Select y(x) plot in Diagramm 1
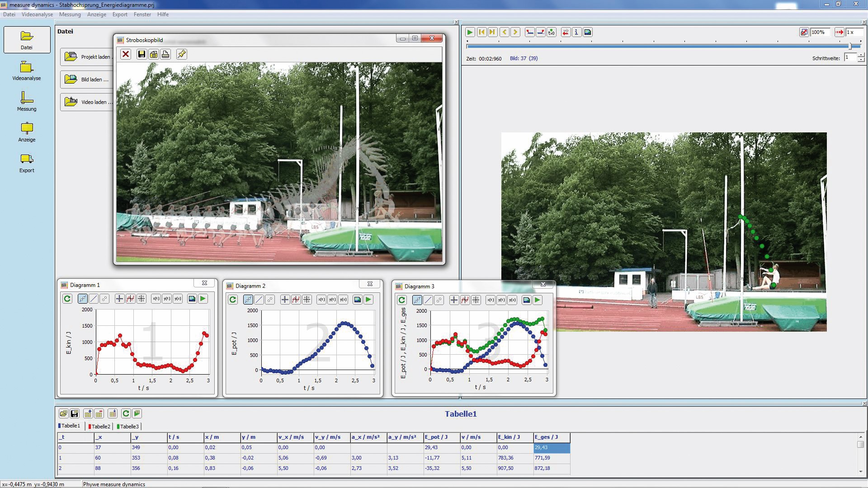The image size is (868, 488). click(178, 299)
